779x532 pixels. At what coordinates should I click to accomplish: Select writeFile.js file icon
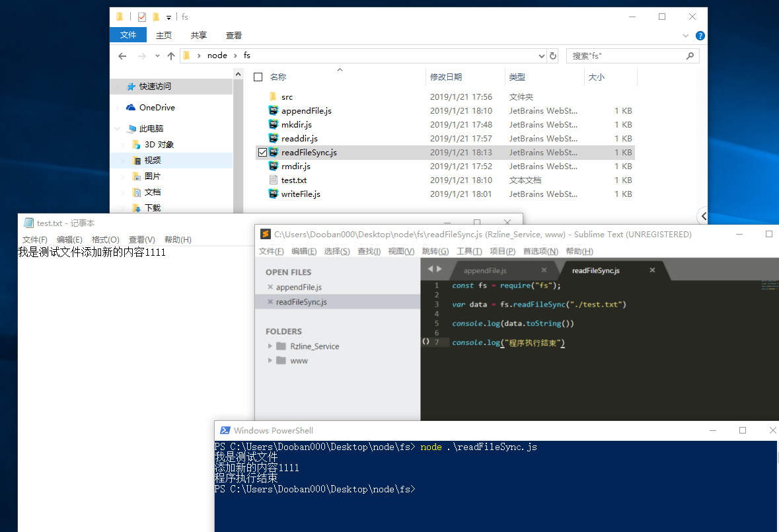click(274, 194)
